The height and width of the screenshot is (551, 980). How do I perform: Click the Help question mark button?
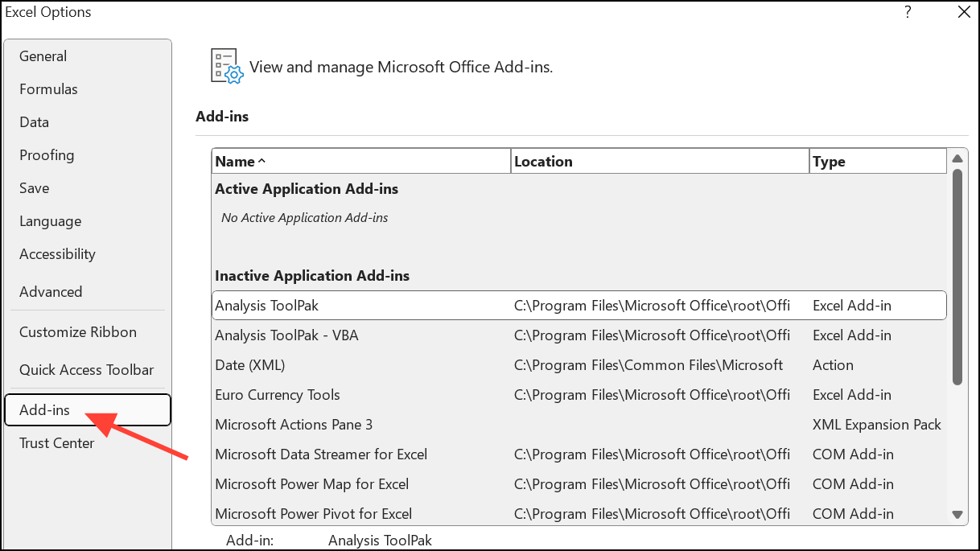click(908, 12)
